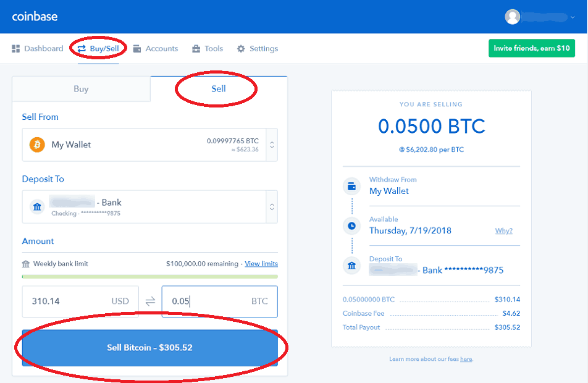Open the Why? link next to availability date

click(503, 230)
